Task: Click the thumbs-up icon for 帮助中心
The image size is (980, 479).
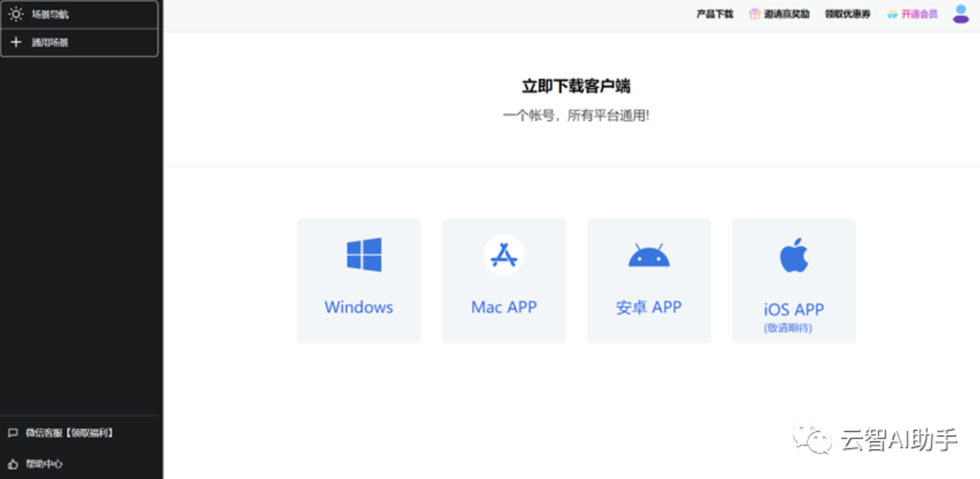Action: point(12,464)
